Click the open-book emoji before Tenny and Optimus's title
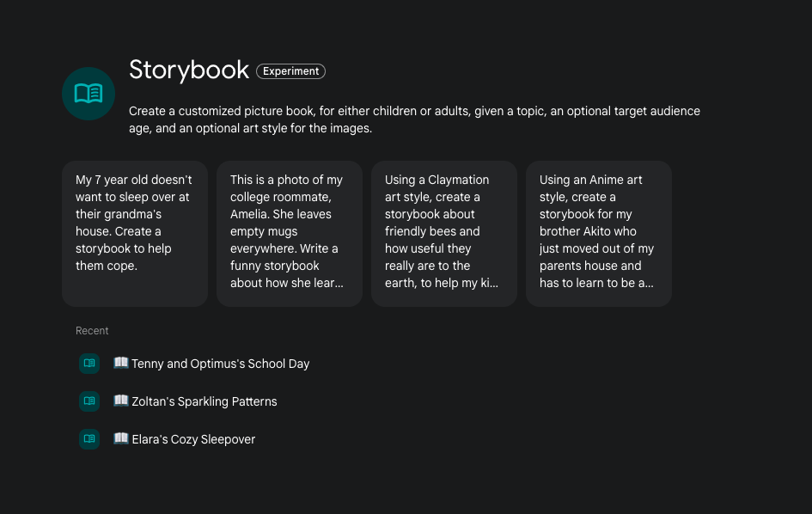The height and width of the screenshot is (514, 812). coord(121,363)
